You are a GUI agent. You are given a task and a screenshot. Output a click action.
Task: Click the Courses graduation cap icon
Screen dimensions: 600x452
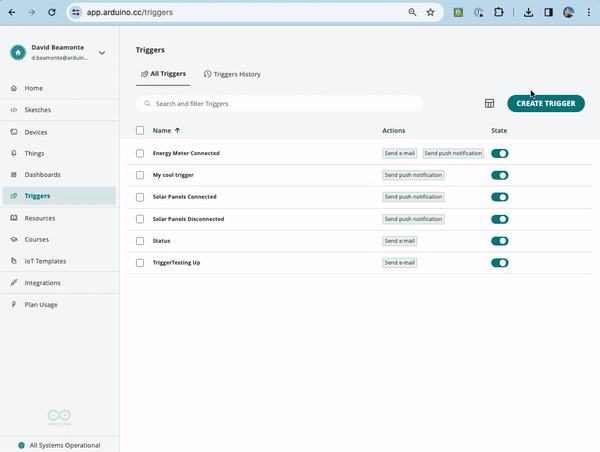click(14, 239)
